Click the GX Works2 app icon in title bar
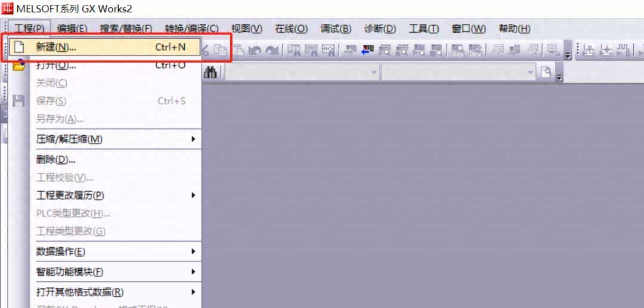Screen dimensions: 644x308 7,8
